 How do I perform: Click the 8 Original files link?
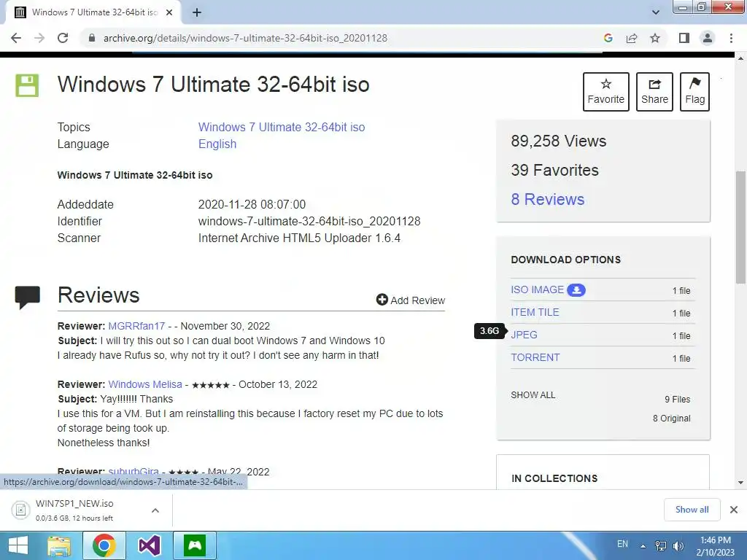click(x=672, y=418)
